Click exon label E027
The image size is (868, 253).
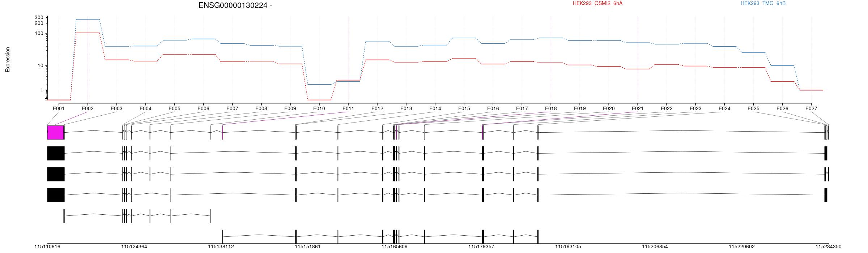811,108
